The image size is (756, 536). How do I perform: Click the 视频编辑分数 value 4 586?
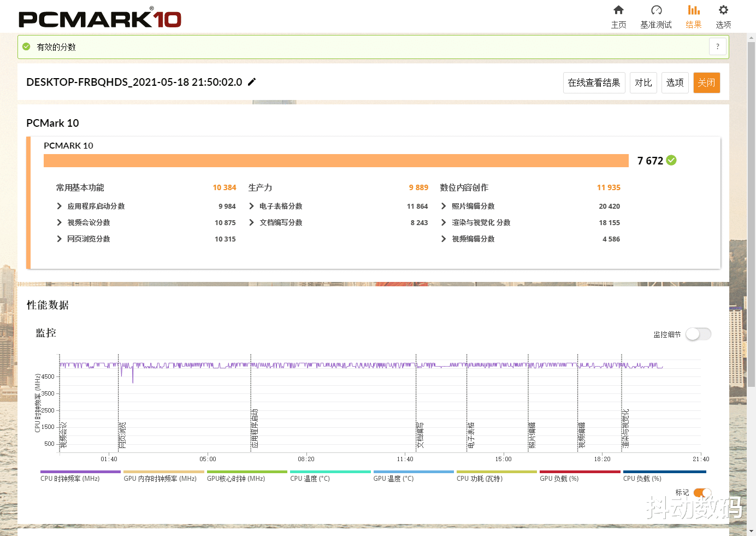(x=611, y=239)
